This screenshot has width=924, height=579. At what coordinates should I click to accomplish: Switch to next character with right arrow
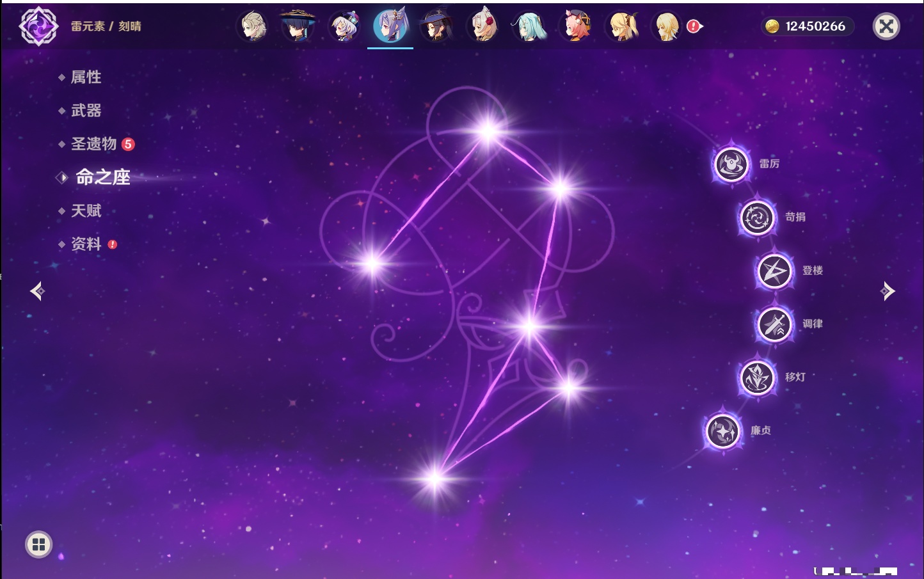coord(888,291)
